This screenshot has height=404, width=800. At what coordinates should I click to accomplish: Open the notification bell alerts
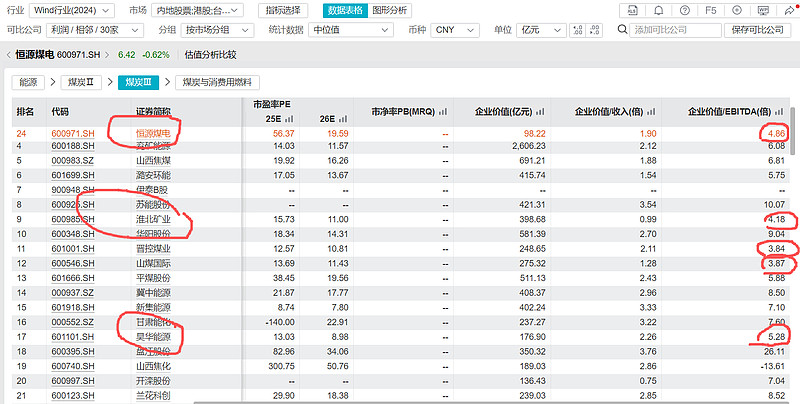tap(658, 10)
